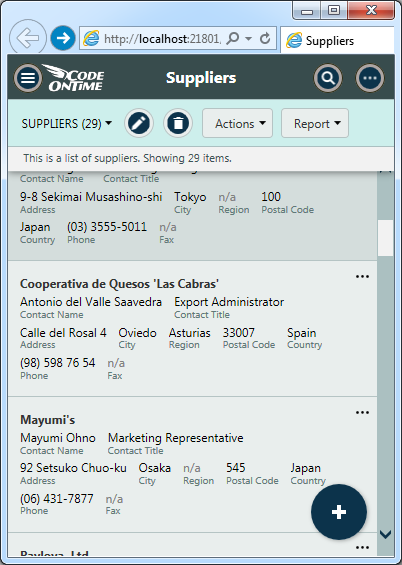Click phone (06) 431-7877

pyautogui.click(x=57, y=499)
